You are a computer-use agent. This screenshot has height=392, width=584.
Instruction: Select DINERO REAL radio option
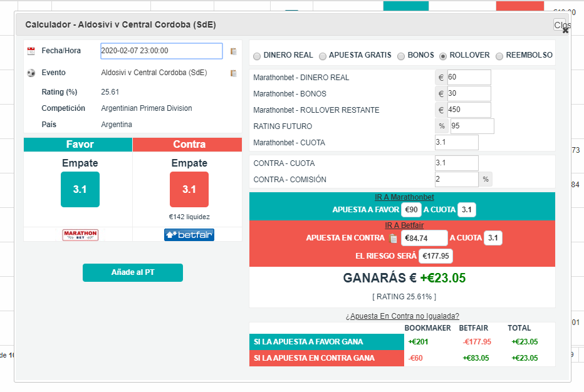(x=257, y=56)
